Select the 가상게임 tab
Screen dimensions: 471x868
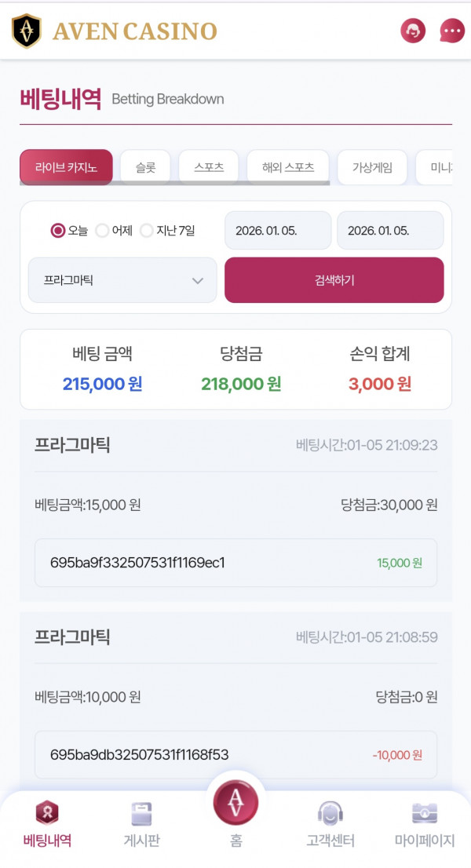click(371, 166)
